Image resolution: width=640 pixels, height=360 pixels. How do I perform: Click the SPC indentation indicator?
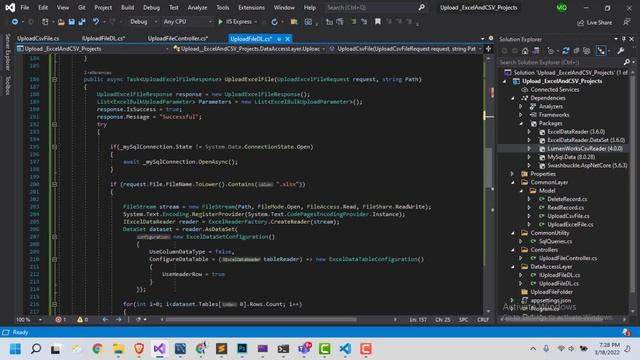coord(463,320)
